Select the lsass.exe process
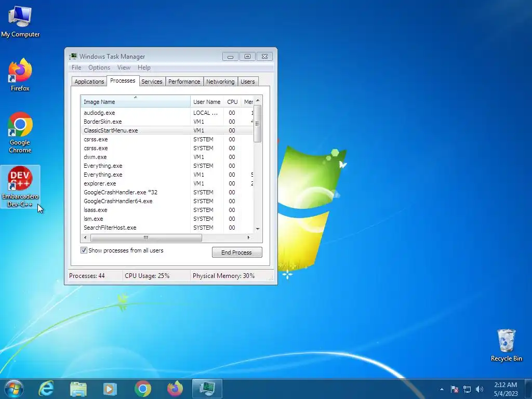 167,210
